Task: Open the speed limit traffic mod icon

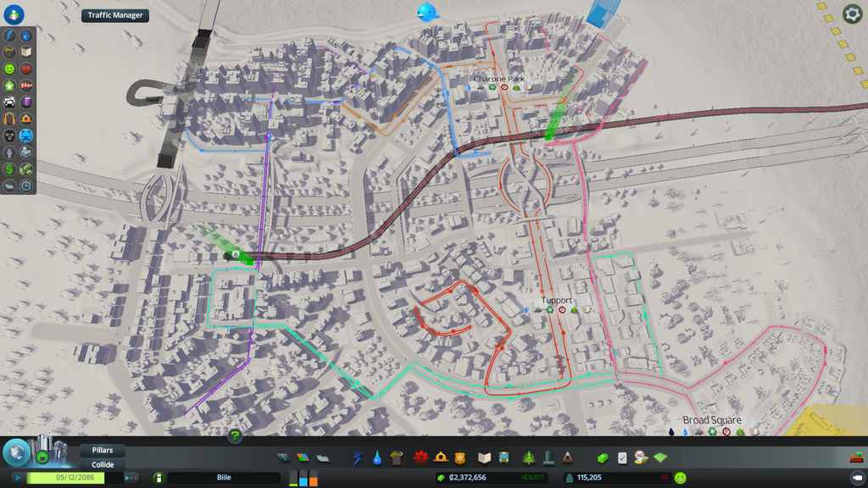Action: click(x=641, y=457)
